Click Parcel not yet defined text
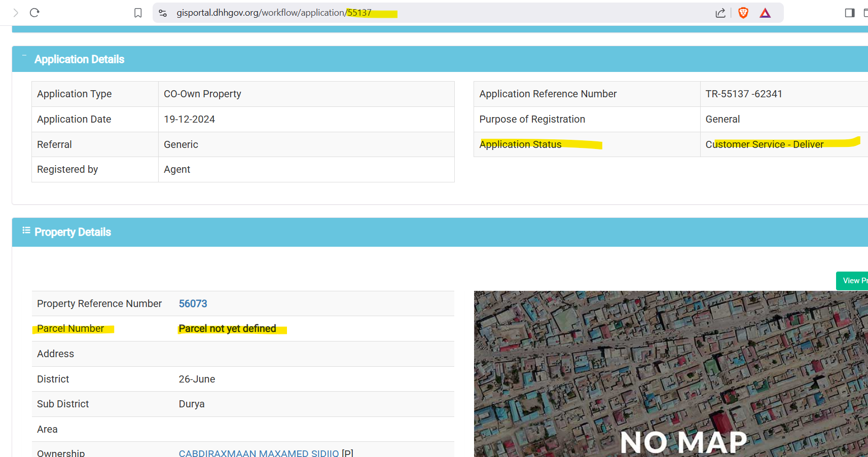The image size is (868, 457). point(227,328)
